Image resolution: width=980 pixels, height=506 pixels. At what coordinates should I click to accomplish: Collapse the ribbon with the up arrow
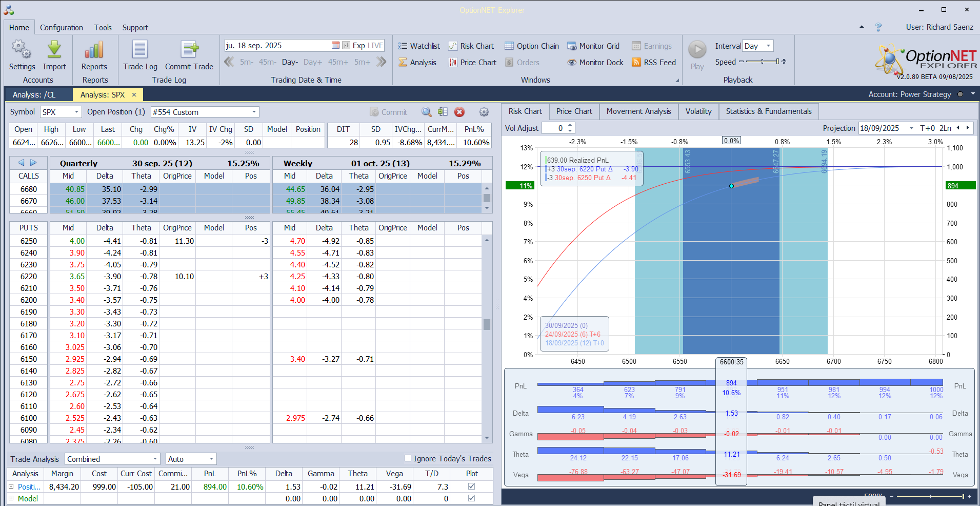[862, 27]
